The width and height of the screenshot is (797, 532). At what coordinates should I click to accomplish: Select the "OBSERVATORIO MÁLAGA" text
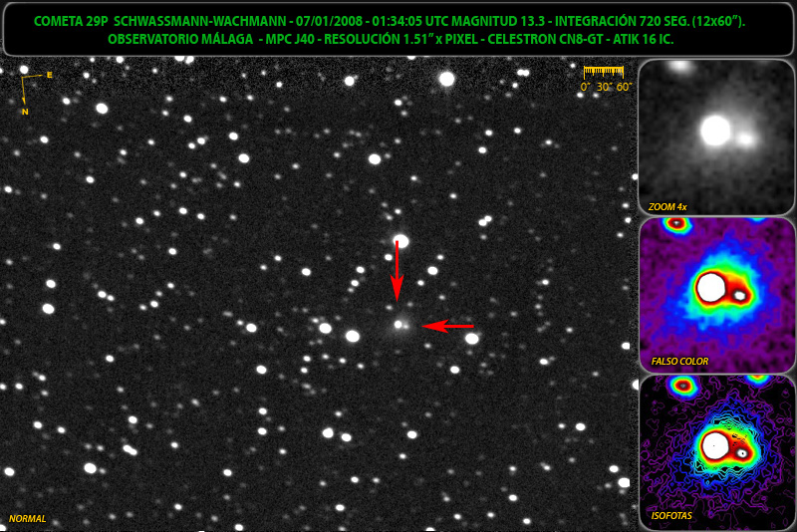coord(180,39)
